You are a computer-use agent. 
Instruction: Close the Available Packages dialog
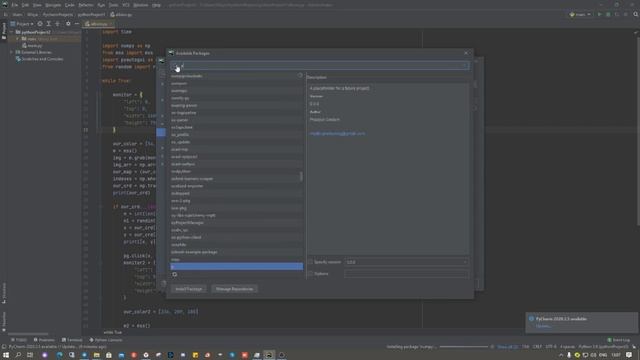[x=466, y=53]
